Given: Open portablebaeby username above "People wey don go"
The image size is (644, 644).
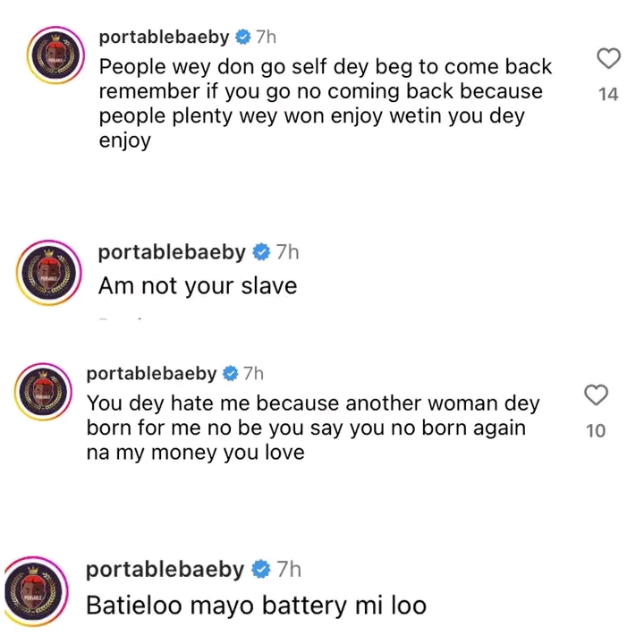Looking at the screenshot, I should point(164,38).
